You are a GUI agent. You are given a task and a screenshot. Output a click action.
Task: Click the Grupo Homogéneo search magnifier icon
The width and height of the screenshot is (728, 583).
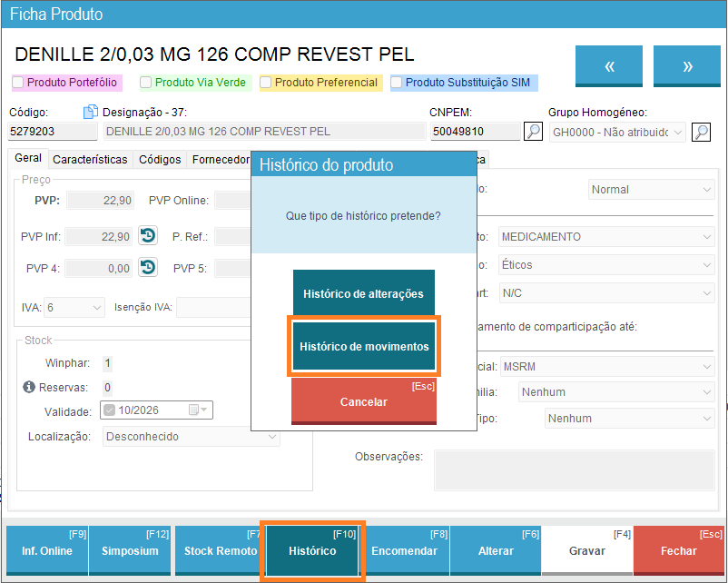(701, 132)
